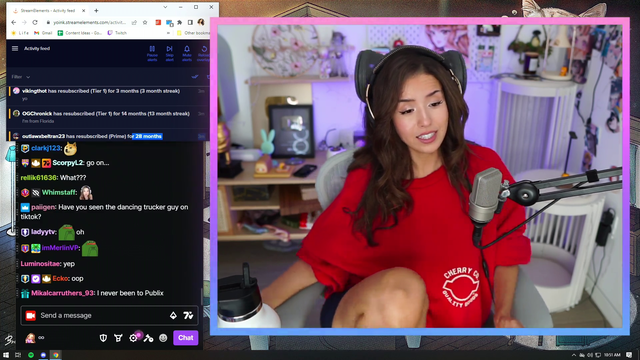Click username rellik61636 in chat
The height and width of the screenshot is (360, 640).
38,178
